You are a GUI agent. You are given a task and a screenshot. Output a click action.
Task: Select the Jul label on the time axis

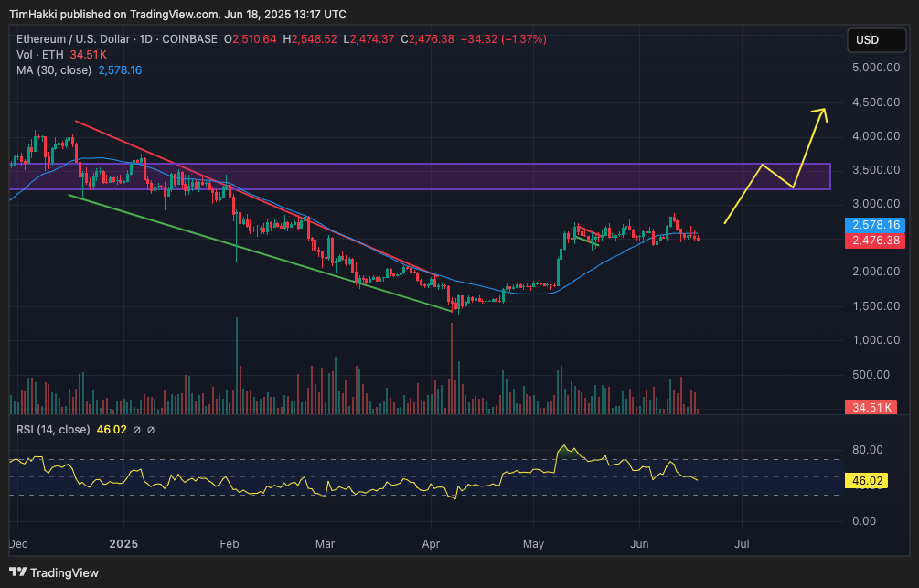(742, 544)
